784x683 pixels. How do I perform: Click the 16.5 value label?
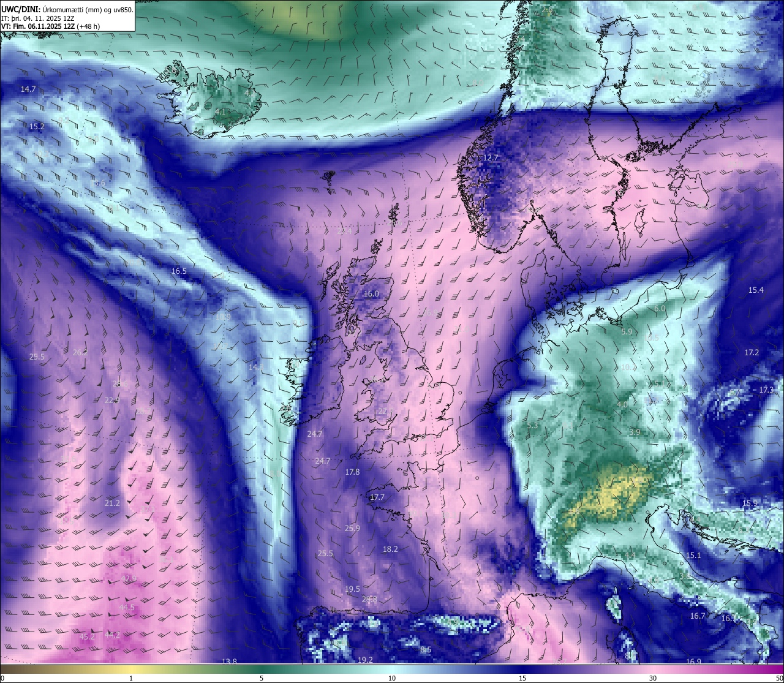tap(179, 271)
